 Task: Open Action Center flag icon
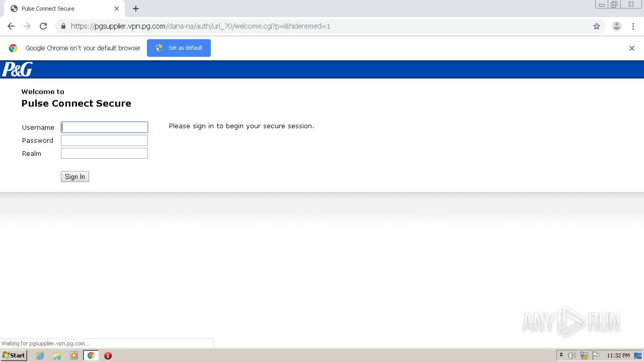596,355
